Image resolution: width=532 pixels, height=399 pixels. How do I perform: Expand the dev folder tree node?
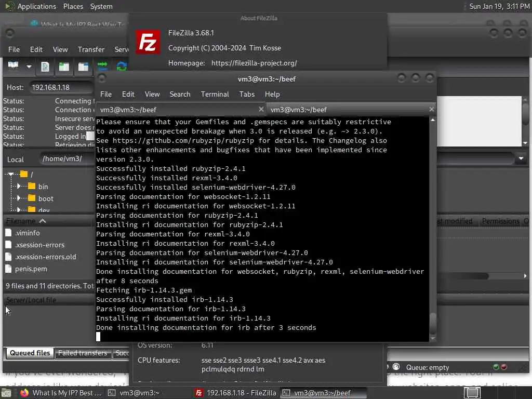(x=19, y=209)
